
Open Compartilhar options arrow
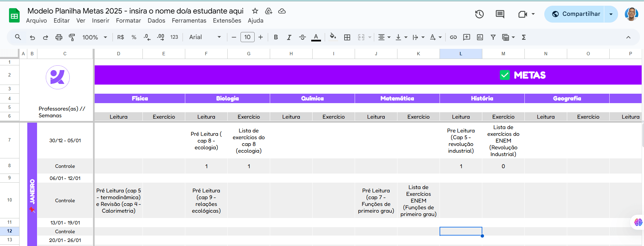tap(611, 14)
